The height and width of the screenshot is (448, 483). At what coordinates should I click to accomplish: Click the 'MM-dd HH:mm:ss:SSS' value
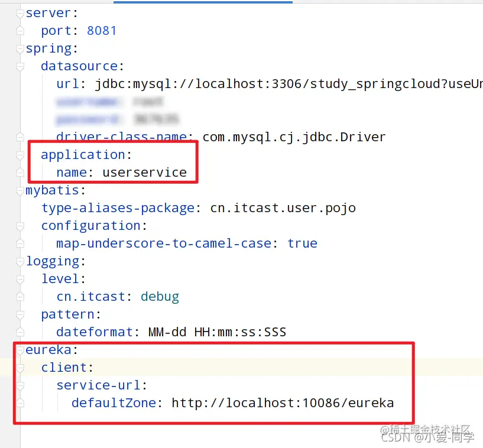[217, 332]
